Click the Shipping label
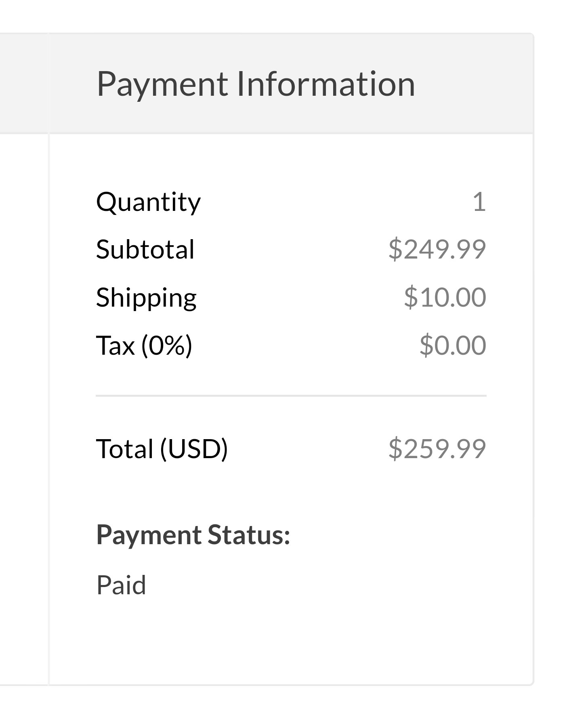The width and height of the screenshot is (571, 728). [146, 297]
